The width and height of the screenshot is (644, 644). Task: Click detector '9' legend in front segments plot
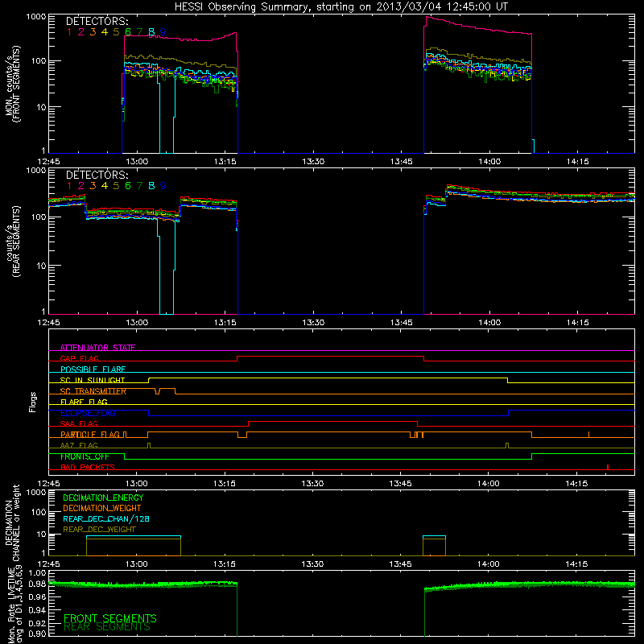[x=163, y=32]
